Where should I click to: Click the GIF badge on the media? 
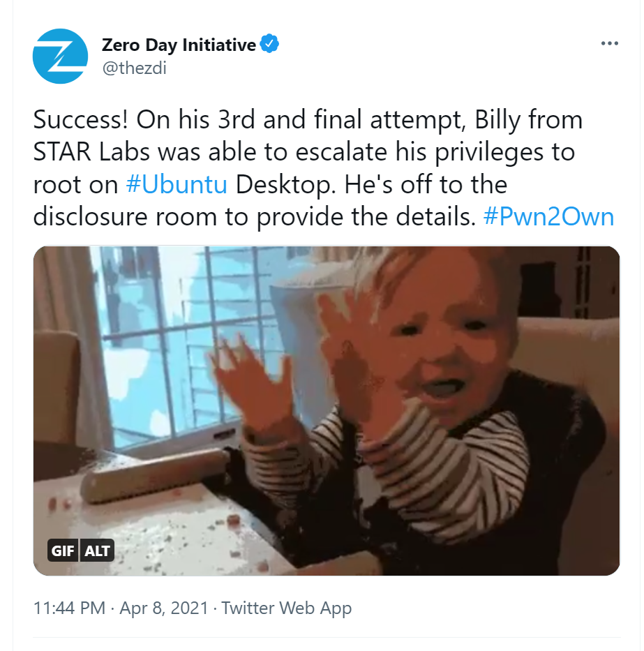click(x=63, y=551)
